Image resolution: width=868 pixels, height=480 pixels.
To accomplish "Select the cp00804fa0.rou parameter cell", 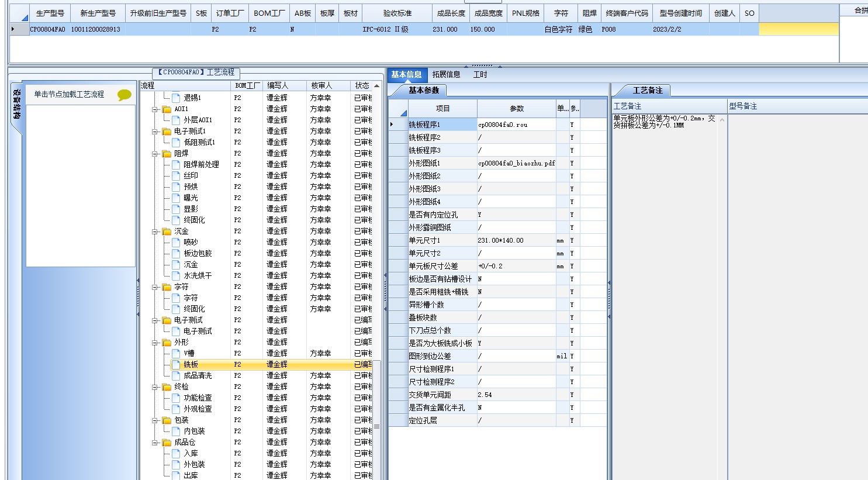I will (517, 125).
